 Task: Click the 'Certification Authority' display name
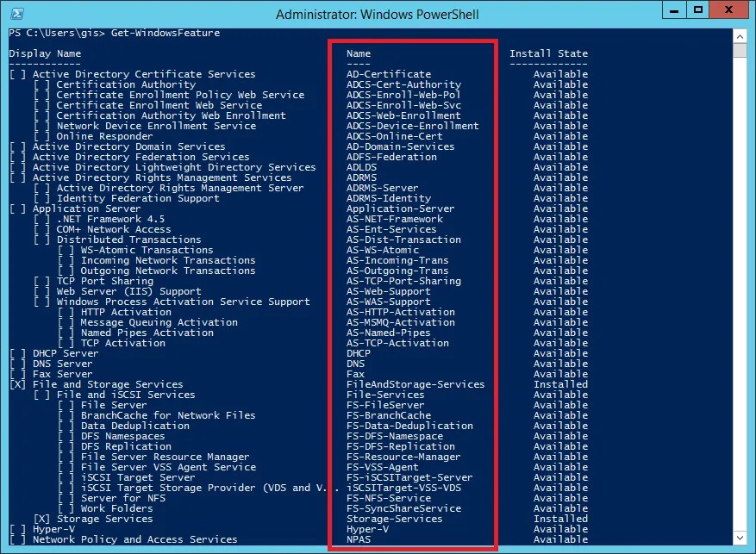coord(126,84)
